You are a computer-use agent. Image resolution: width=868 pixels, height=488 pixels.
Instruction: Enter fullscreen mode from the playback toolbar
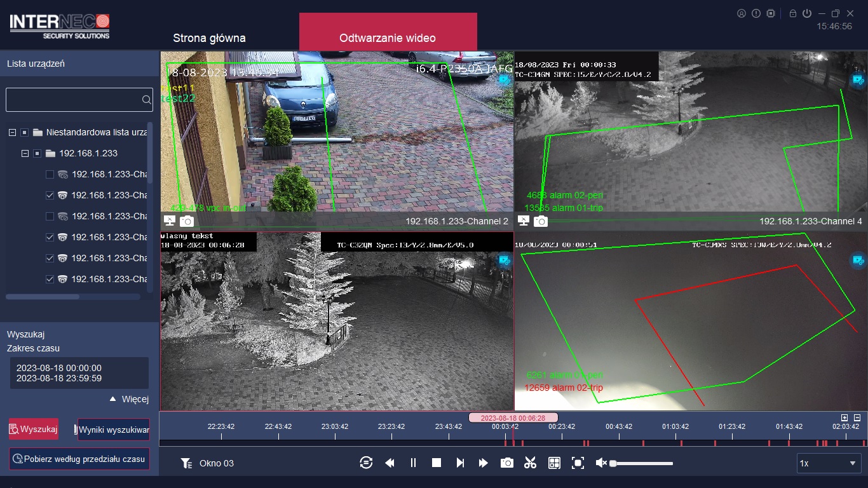click(x=578, y=463)
